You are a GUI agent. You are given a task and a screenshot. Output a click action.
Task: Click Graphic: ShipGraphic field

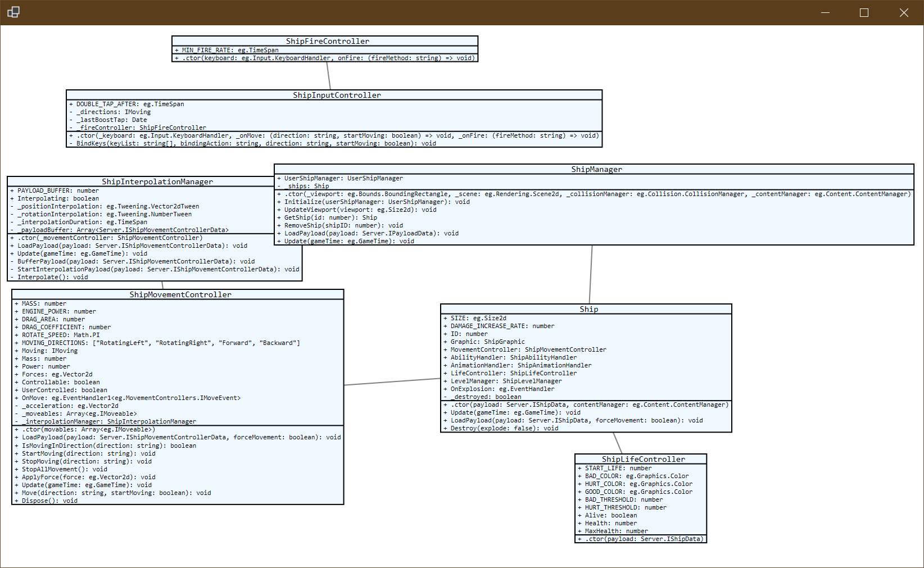pyautogui.click(x=484, y=342)
